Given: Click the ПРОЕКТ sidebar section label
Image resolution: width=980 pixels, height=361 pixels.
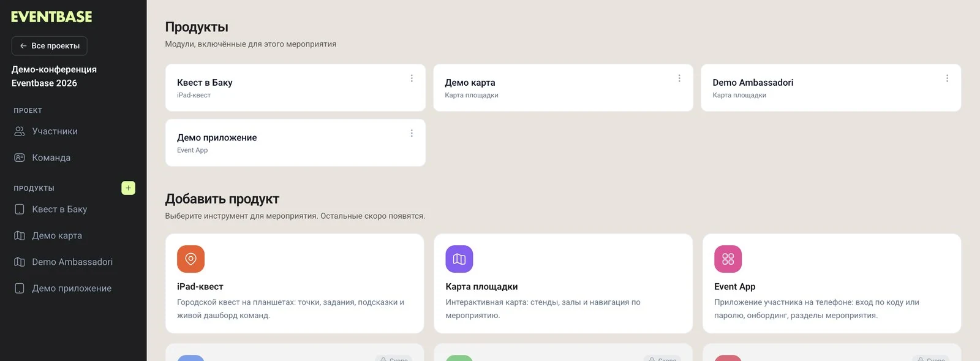Looking at the screenshot, I should (28, 110).
